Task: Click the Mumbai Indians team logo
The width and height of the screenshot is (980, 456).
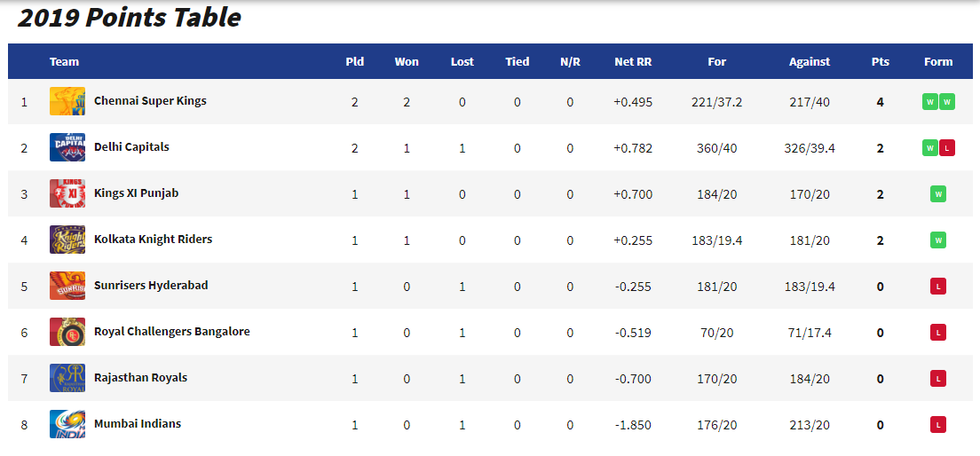Action: click(x=67, y=424)
